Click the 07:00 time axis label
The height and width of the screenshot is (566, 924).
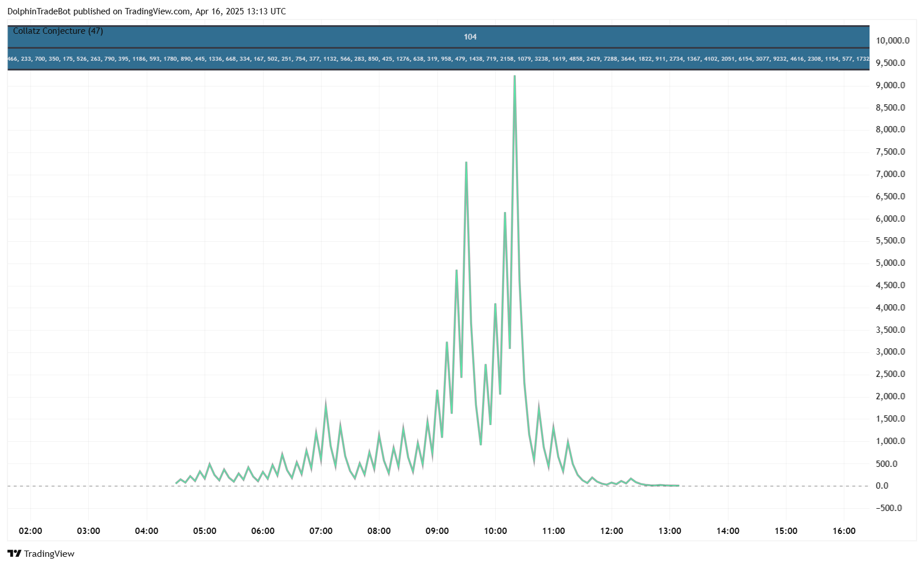click(x=321, y=531)
